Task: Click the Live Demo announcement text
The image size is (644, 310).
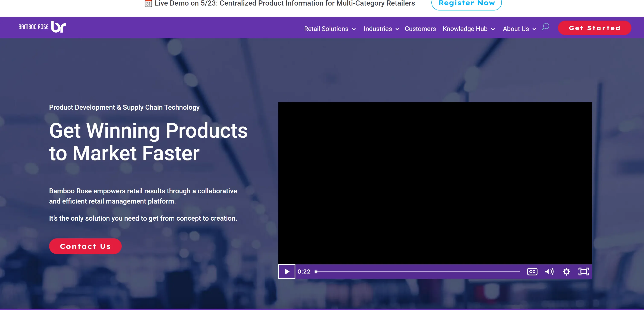Action: [285, 3]
